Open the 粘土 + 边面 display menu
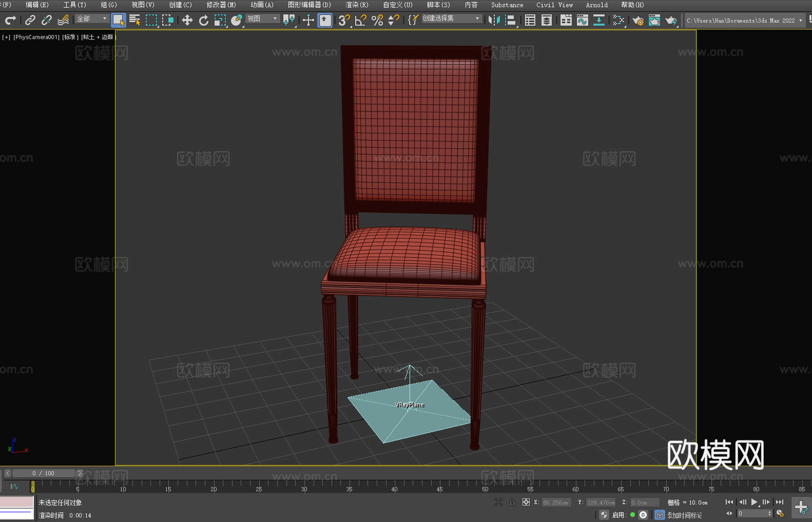Screen dimensions: 812x522 (x=98, y=37)
